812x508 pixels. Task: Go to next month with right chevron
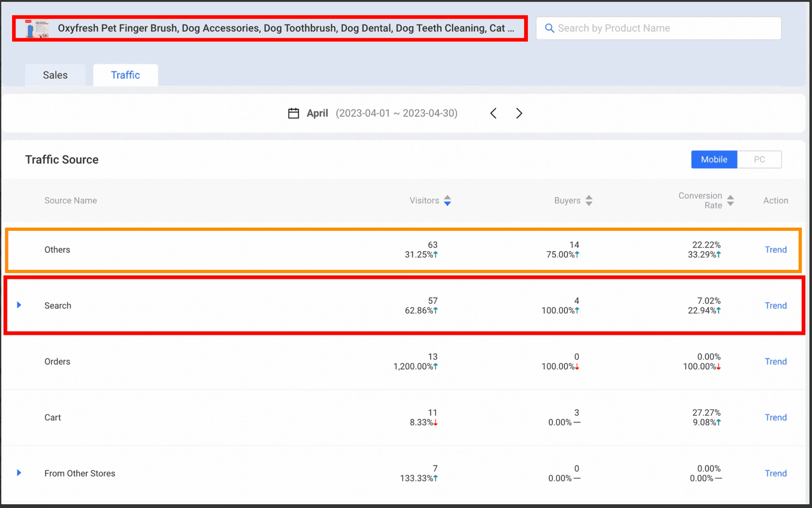coord(519,113)
